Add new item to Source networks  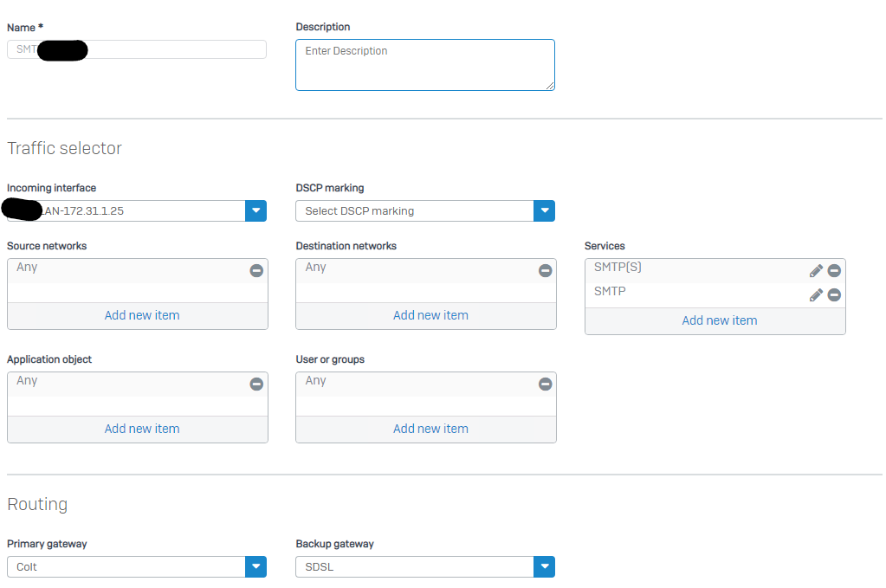pyautogui.click(x=142, y=315)
